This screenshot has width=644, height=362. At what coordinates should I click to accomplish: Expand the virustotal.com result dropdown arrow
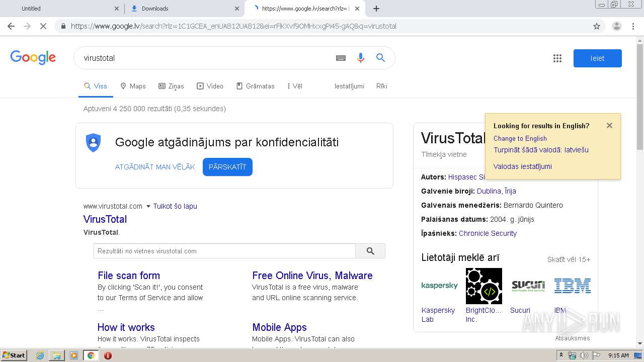148,206
